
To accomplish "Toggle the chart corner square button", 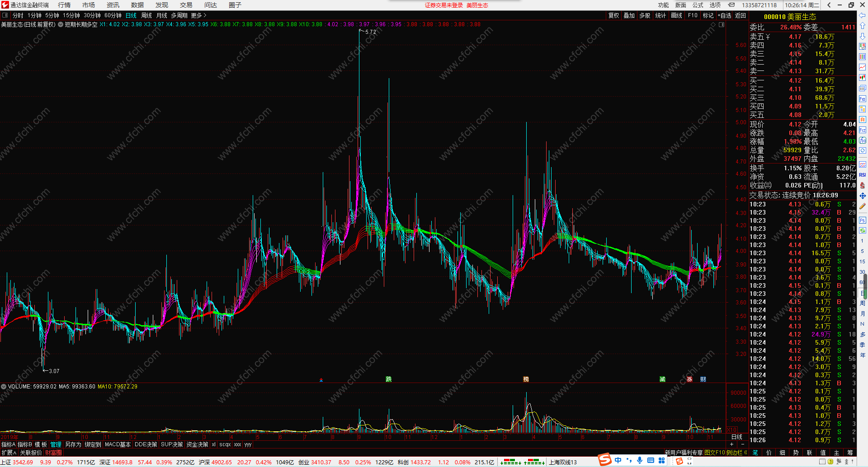I will (x=722, y=25).
